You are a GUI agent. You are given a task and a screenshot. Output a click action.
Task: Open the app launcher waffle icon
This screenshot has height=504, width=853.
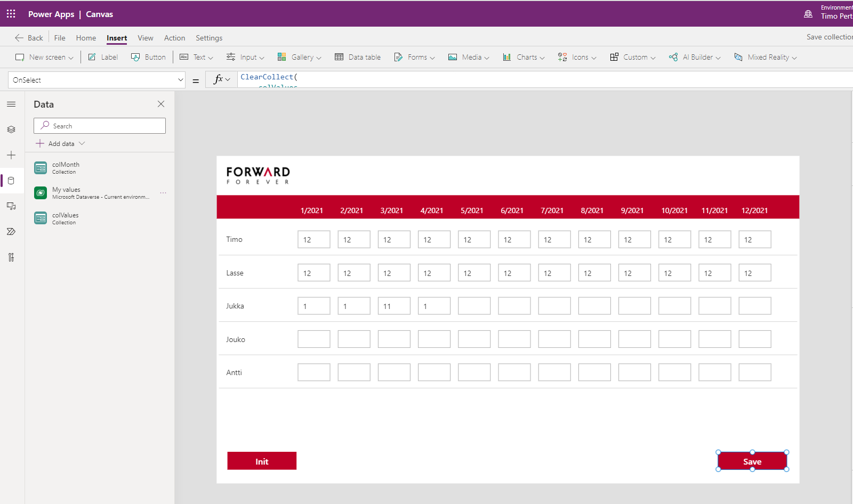(x=11, y=14)
